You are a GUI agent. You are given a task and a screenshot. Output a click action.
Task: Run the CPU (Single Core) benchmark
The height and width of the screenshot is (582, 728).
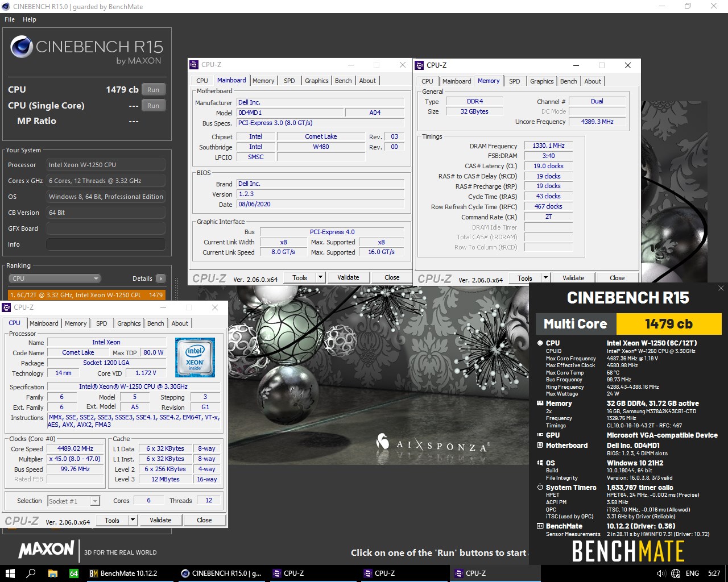click(x=153, y=106)
